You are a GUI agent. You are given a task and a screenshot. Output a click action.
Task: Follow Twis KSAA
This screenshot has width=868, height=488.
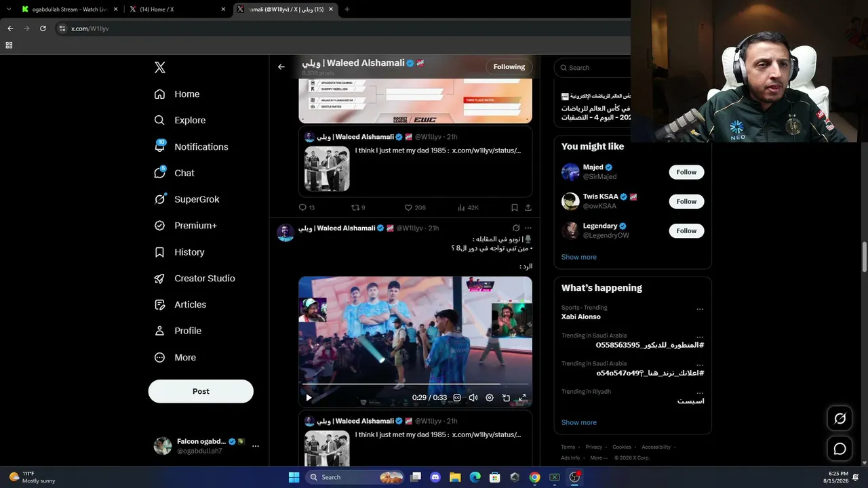tap(686, 201)
